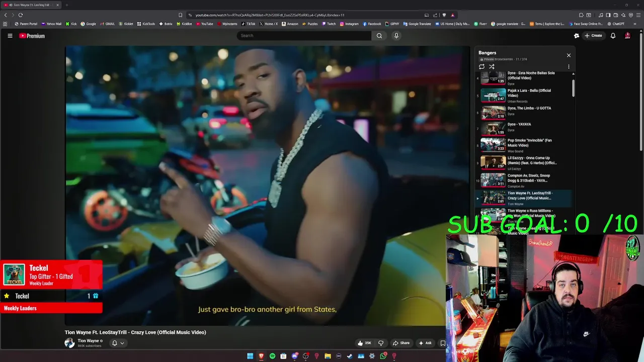
Task: Click the YouTube search magnifier button
Action: pyautogui.click(x=379, y=36)
